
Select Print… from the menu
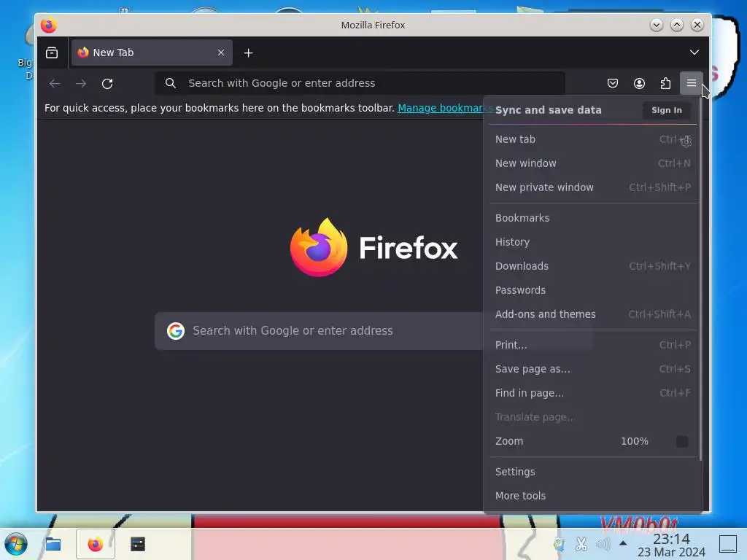pyautogui.click(x=592, y=345)
